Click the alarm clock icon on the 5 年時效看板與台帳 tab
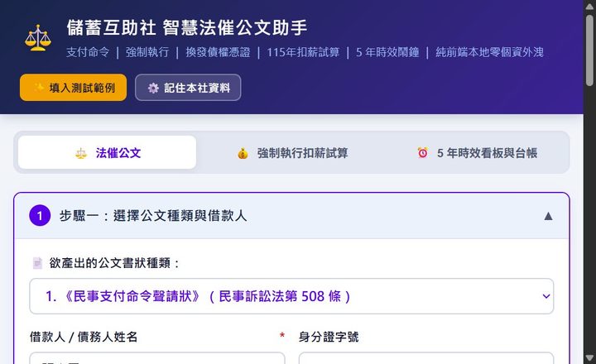 click(x=423, y=153)
